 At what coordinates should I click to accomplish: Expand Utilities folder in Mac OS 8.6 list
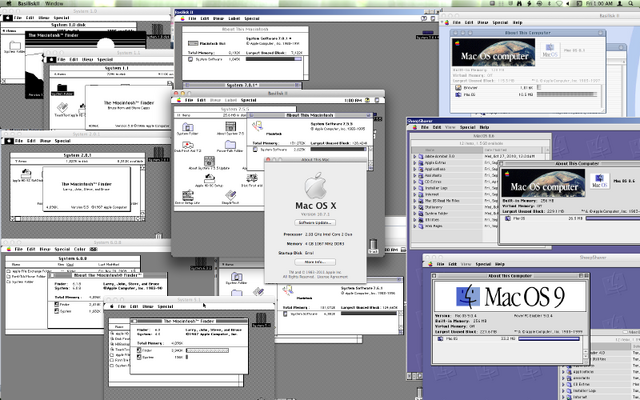click(415, 220)
